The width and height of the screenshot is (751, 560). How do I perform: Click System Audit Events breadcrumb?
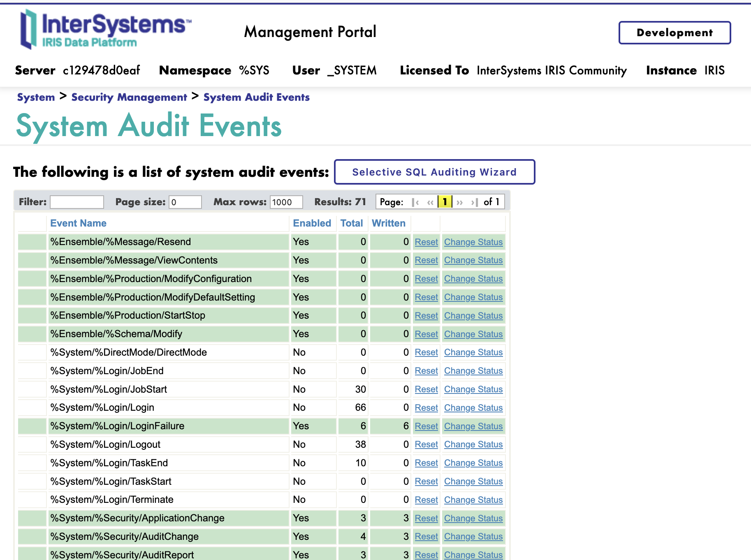256,97
